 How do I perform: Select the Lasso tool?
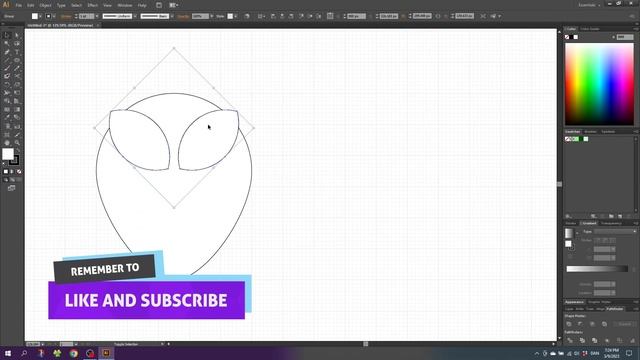pos(17,43)
